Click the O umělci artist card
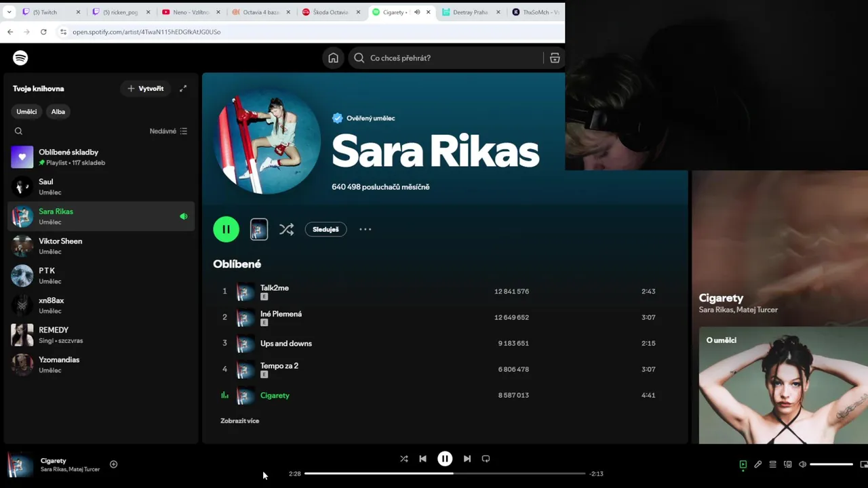 click(x=783, y=386)
